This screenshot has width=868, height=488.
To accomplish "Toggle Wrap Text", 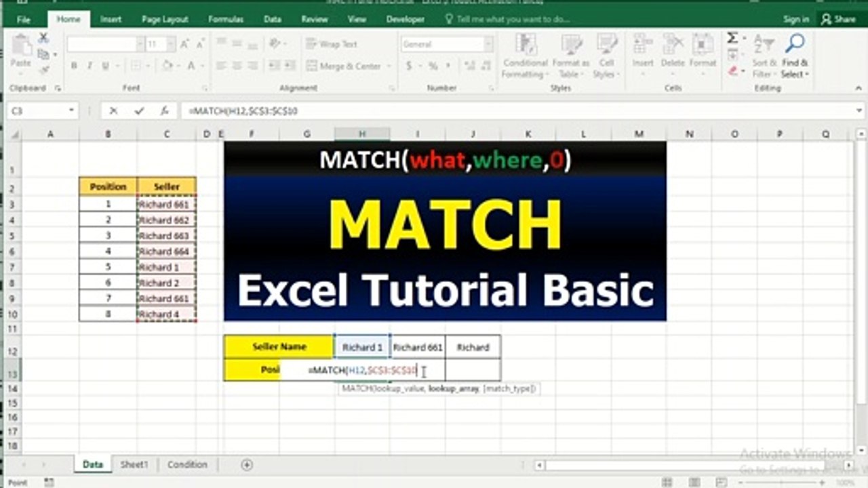I will 332,44.
